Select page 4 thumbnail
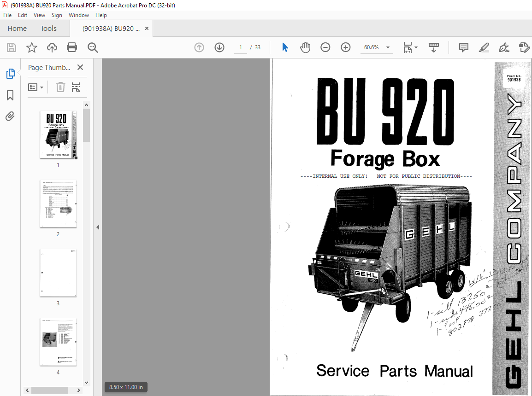This screenshot has width=532, height=396. pyautogui.click(x=59, y=342)
